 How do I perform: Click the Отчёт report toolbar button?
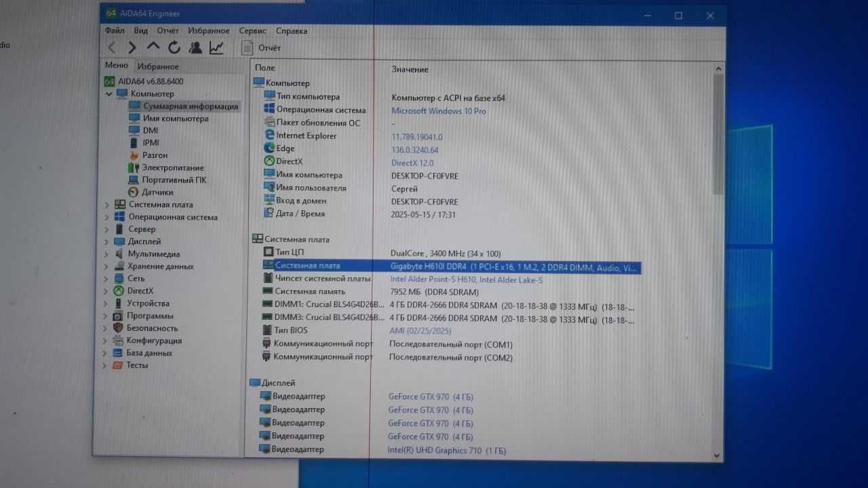click(261, 47)
